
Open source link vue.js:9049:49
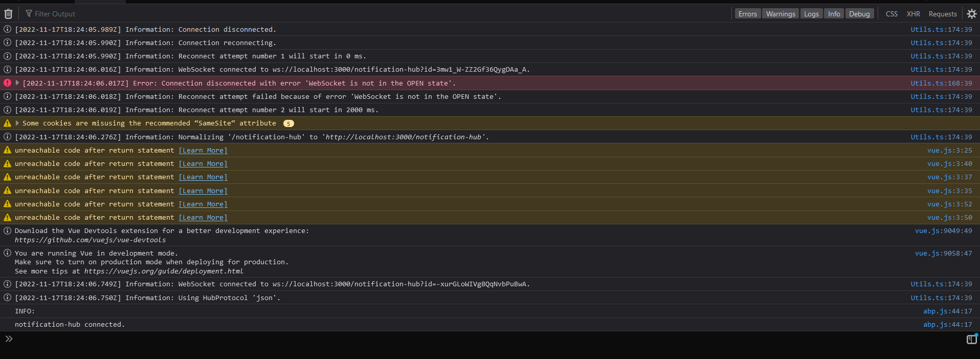[943, 231]
